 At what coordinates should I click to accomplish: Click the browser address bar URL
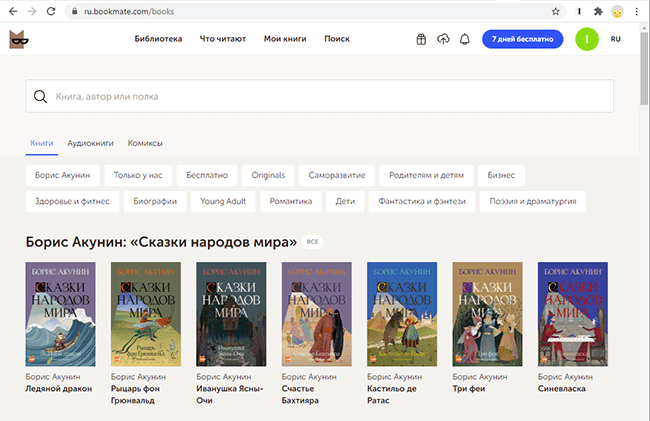129,12
